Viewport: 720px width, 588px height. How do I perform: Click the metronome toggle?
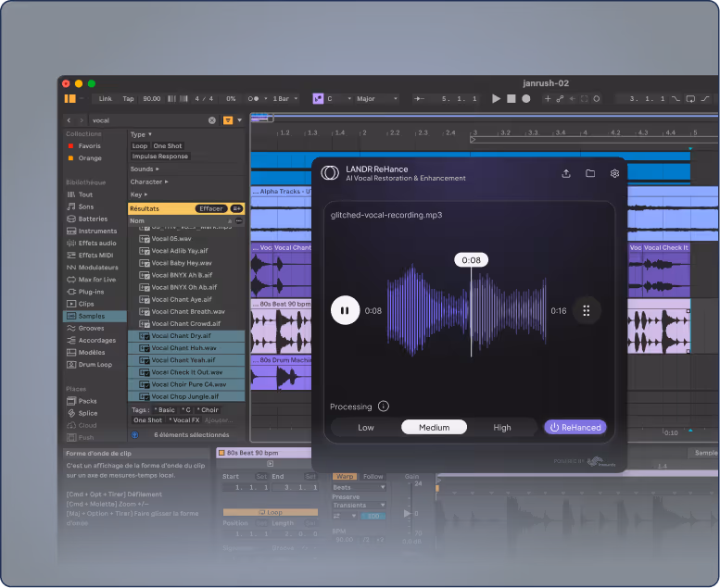click(x=254, y=99)
